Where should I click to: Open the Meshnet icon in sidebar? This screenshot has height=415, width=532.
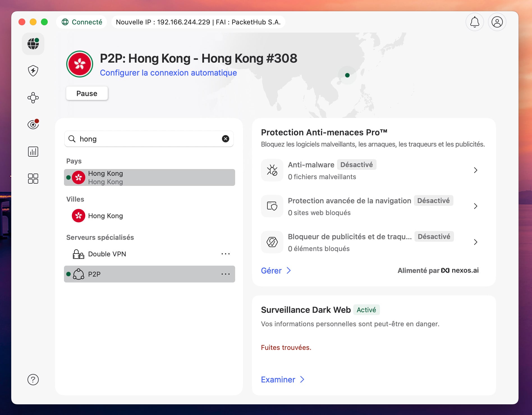[33, 98]
